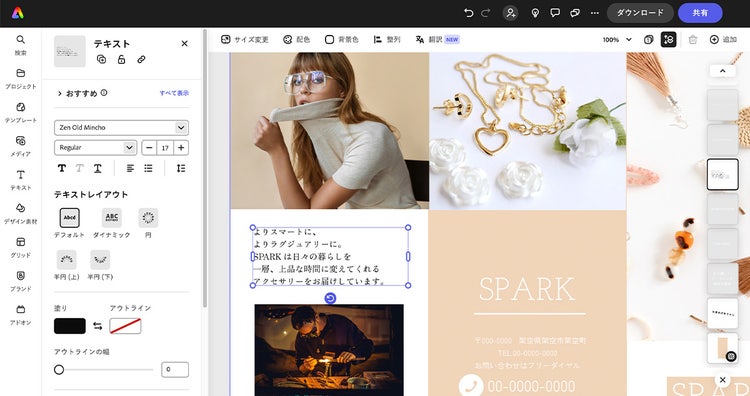Swap fill and outline colors

pos(98,326)
